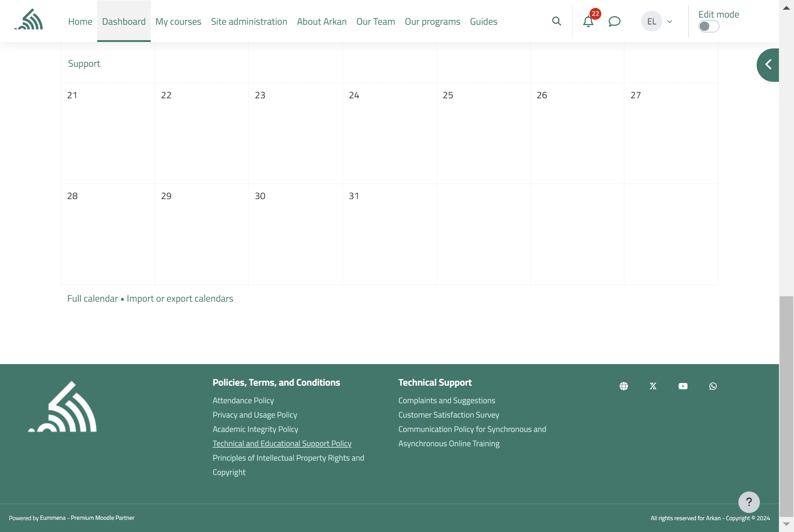Open Customer Satisfaction Survey link
This screenshot has height=532, width=794.
coord(448,415)
